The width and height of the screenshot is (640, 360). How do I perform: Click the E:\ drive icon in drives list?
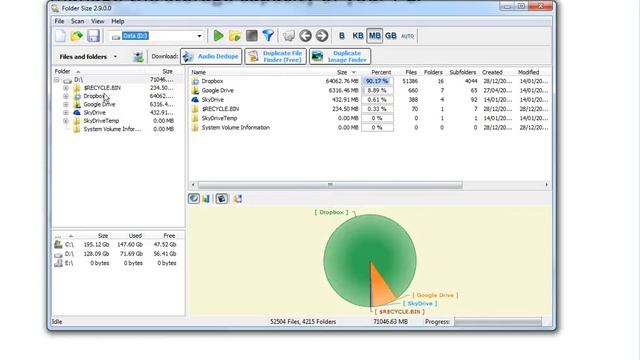click(x=58, y=263)
